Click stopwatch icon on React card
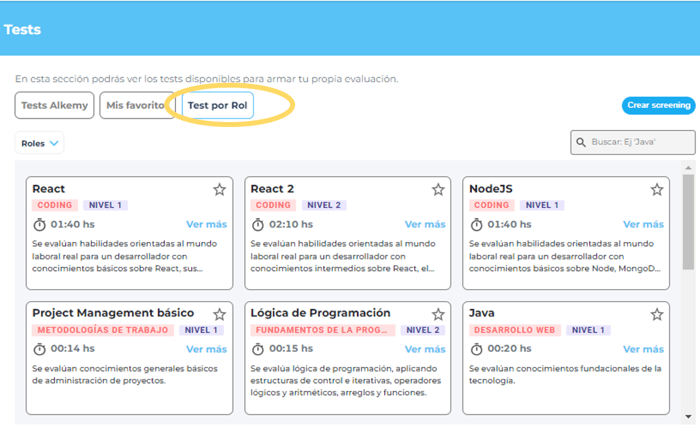700x427 pixels. (40, 224)
